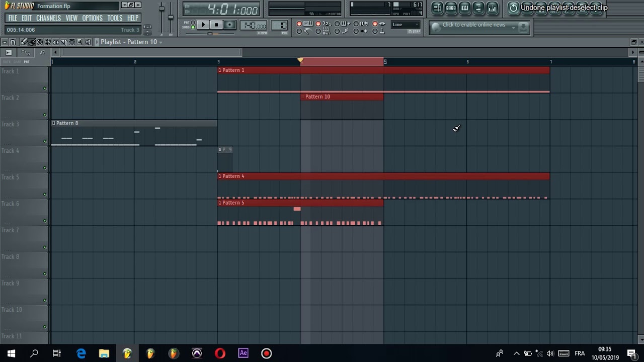Open the Mixer window button
Screen dimensions: 644x362
[492, 8]
